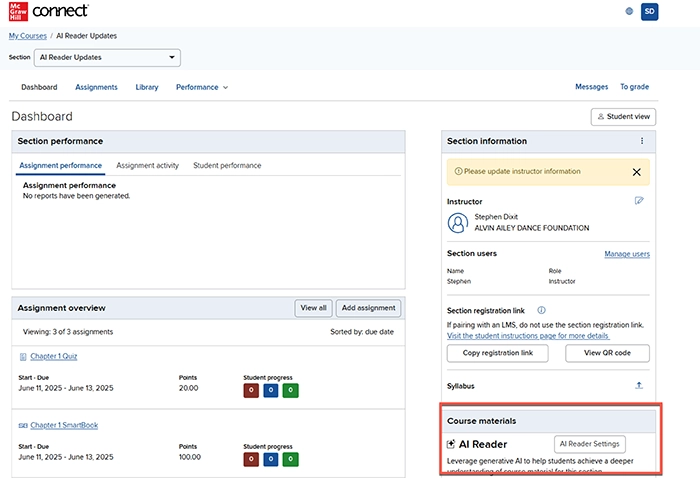
Task: Open the Section dropdown AI Reader Updates
Action: [107, 58]
